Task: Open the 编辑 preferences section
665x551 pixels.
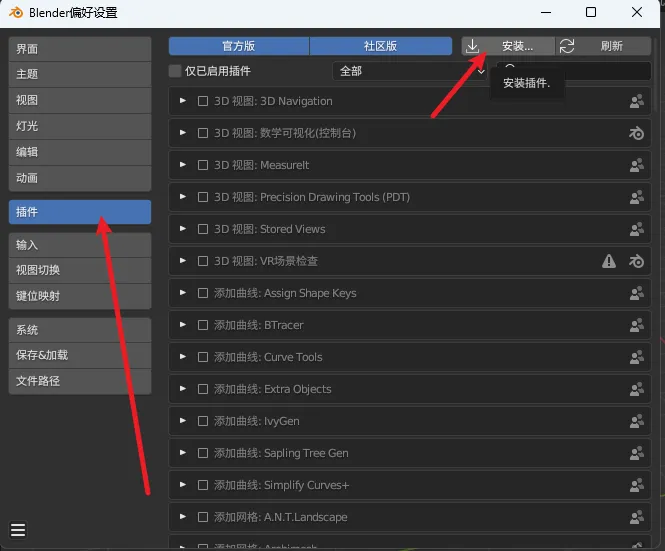Action: coord(80,152)
